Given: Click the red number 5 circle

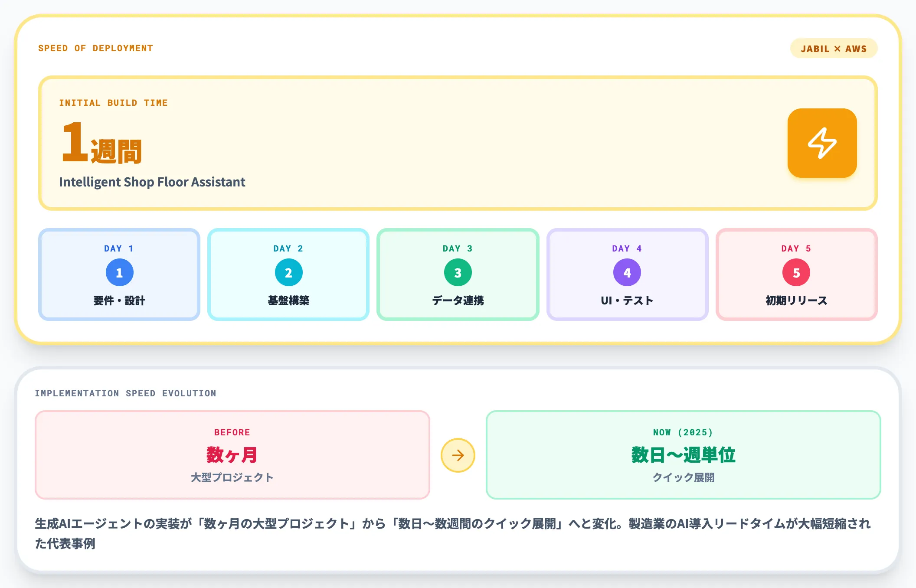Looking at the screenshot, I should coord(796,272).
